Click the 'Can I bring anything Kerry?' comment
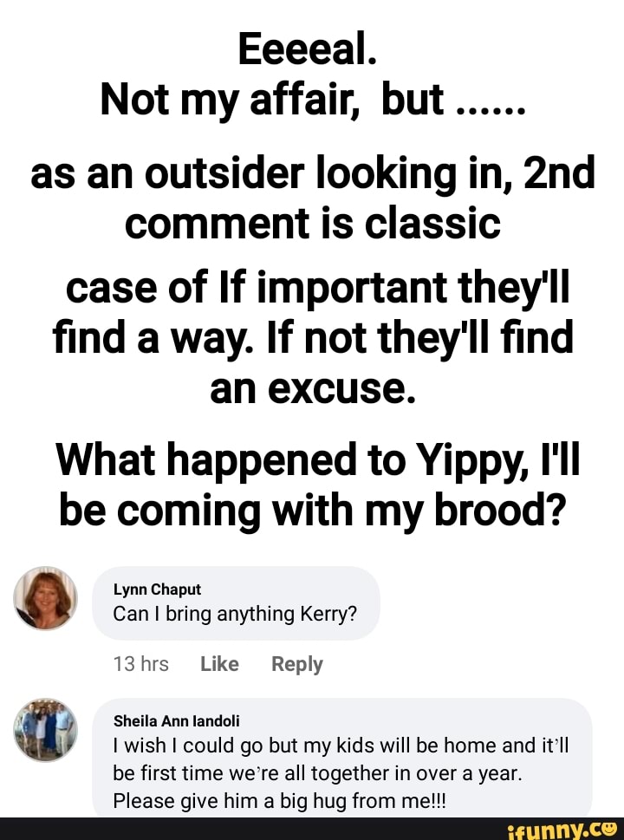Screen dimensions: 624x840 click(235, 614)
